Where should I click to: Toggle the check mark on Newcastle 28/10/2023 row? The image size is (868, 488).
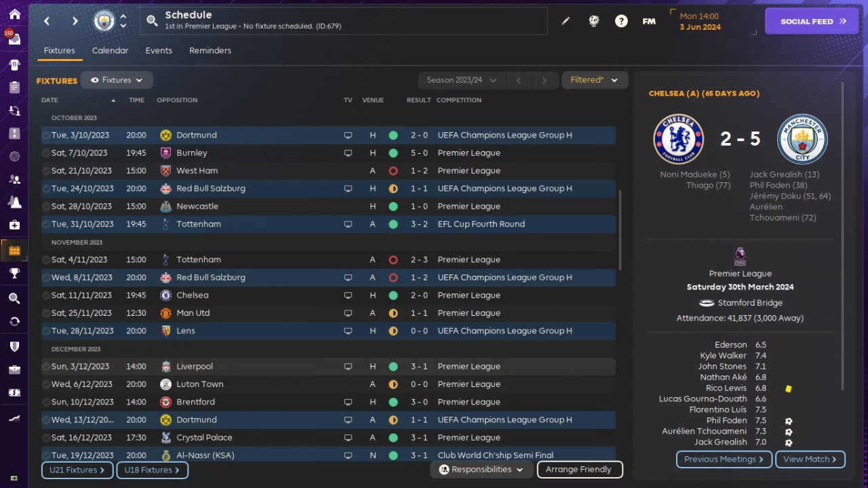click(45, 207)
